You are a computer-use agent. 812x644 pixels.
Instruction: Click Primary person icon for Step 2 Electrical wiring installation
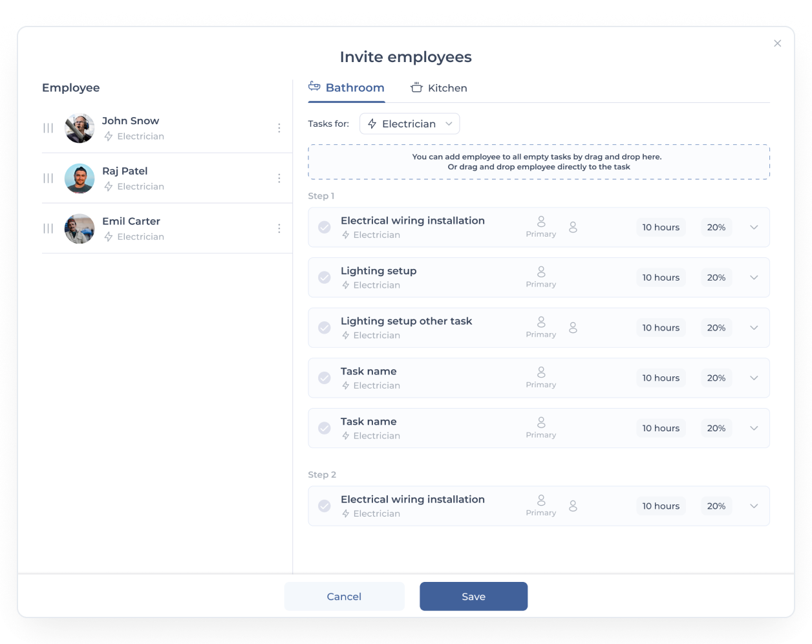541,500
